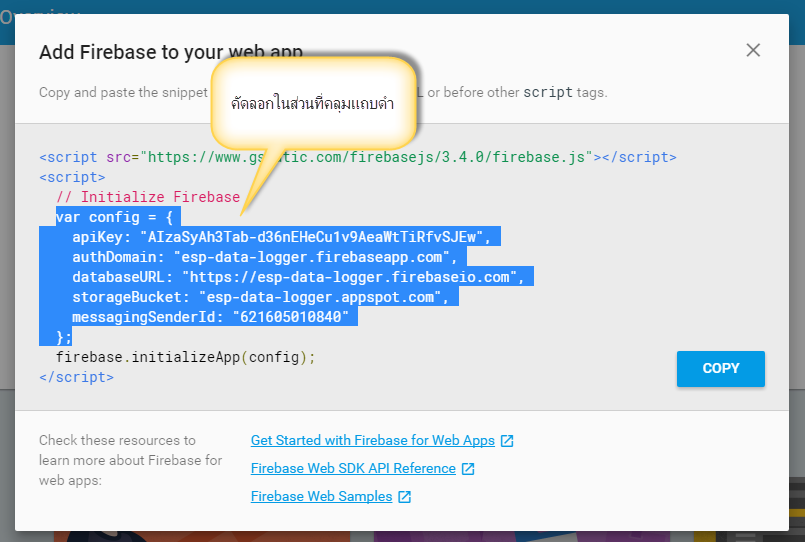Click the messagingSenderId line in snippet

(210, 317)
